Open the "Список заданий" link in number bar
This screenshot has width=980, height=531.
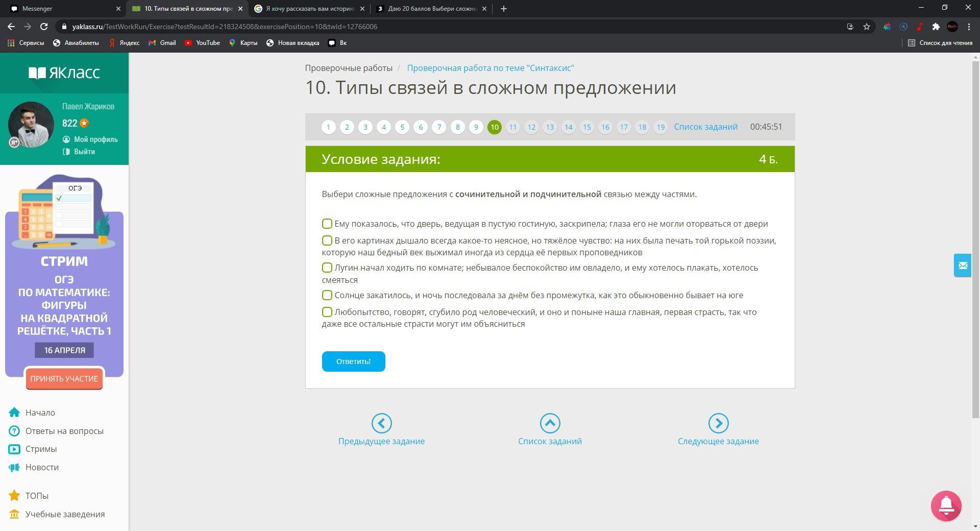pyautogui.click(x=705, y=127)
